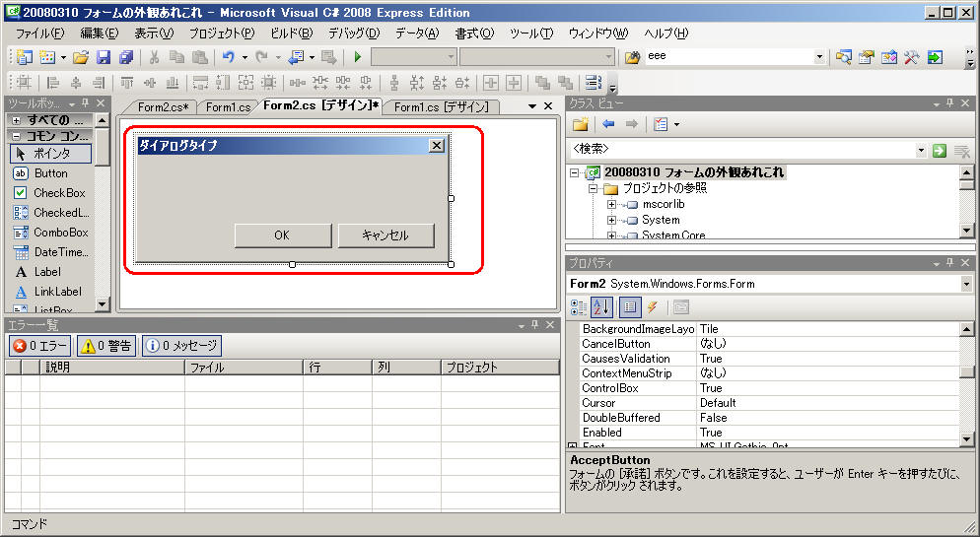Create new folder in Class View
The width and height of the screenshot is (980, 537).
(x=581, y=124)
